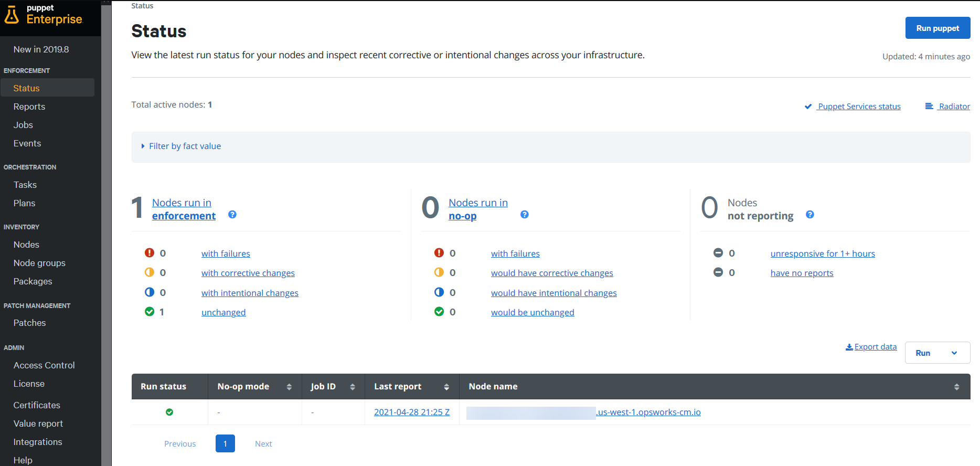Click the orange corrective icon under no-op
Viewport: 980px width, 466px height.
pos(439,272)
